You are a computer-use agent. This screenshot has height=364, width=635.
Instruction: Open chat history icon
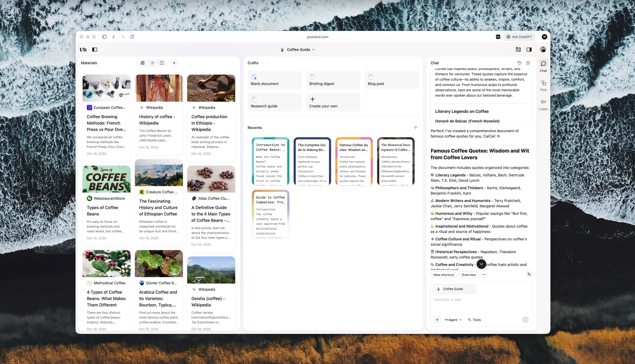click(x=519, y=63)
